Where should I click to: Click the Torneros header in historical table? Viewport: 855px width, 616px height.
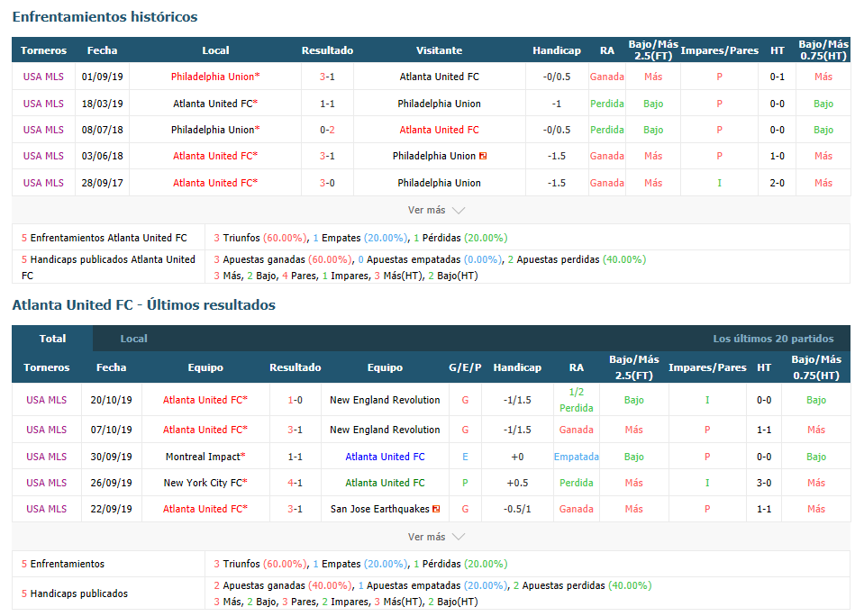coord(43,50)
